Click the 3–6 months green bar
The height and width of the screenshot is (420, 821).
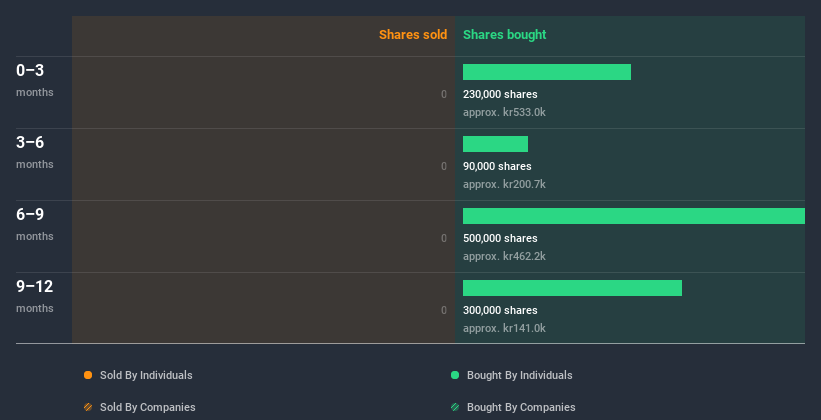point(495,144)
